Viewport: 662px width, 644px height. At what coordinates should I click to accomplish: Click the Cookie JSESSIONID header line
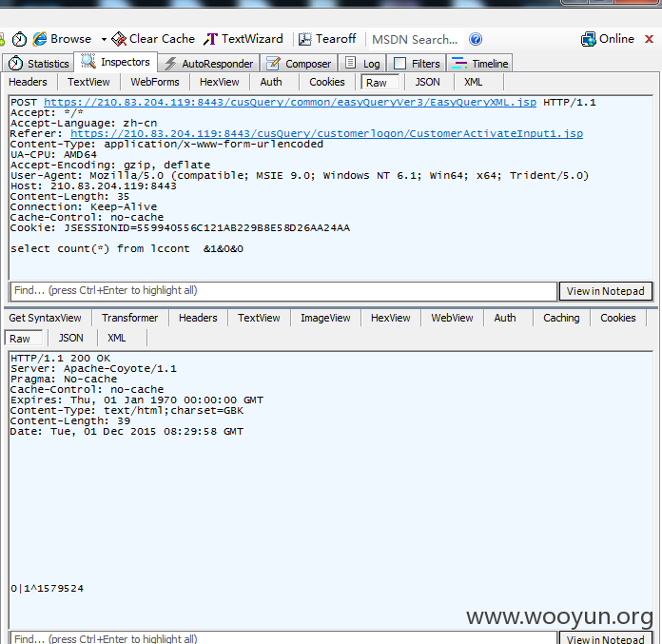pyautogui.click(x=181, y=227)
